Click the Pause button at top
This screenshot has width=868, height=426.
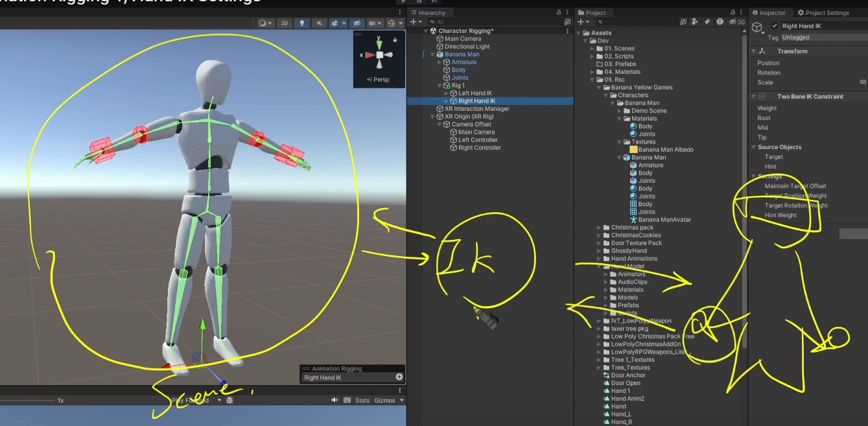click(x=419, y=2)
